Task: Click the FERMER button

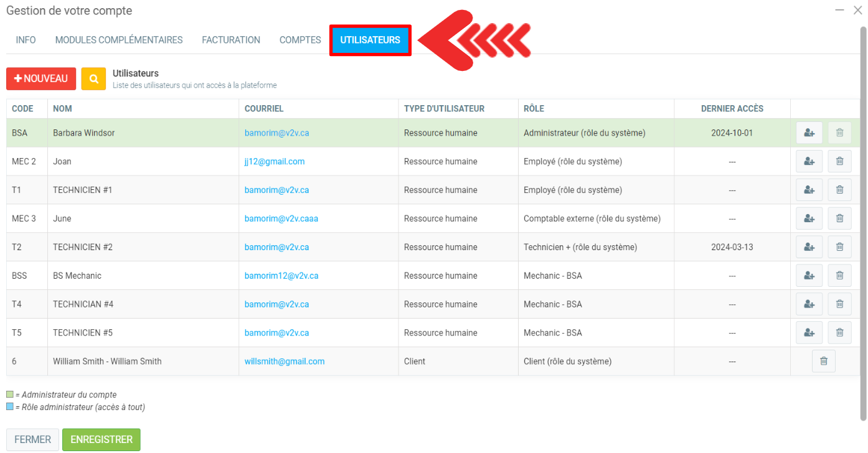Action: 32,439
